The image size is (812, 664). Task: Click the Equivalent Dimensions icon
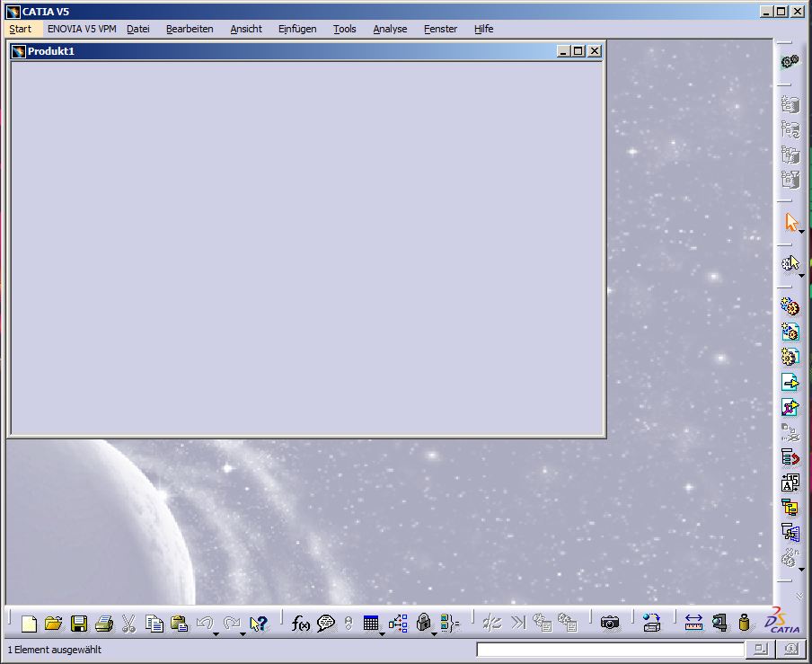[449, 623]
